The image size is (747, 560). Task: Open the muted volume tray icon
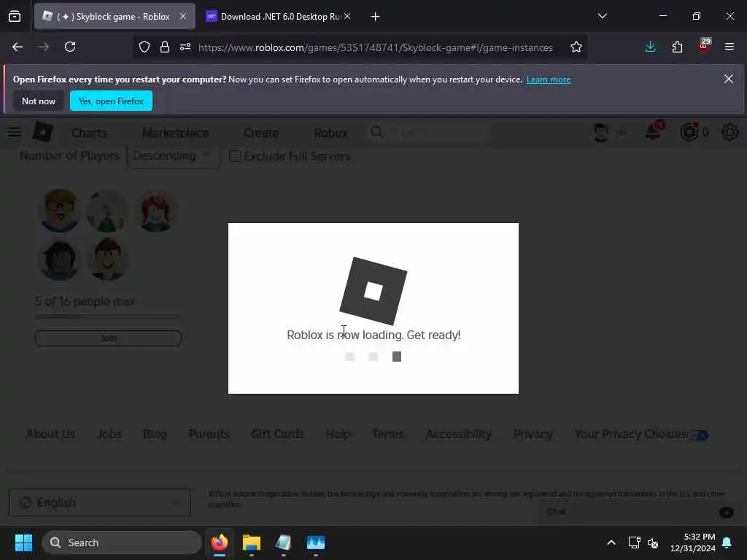point(653,542)
